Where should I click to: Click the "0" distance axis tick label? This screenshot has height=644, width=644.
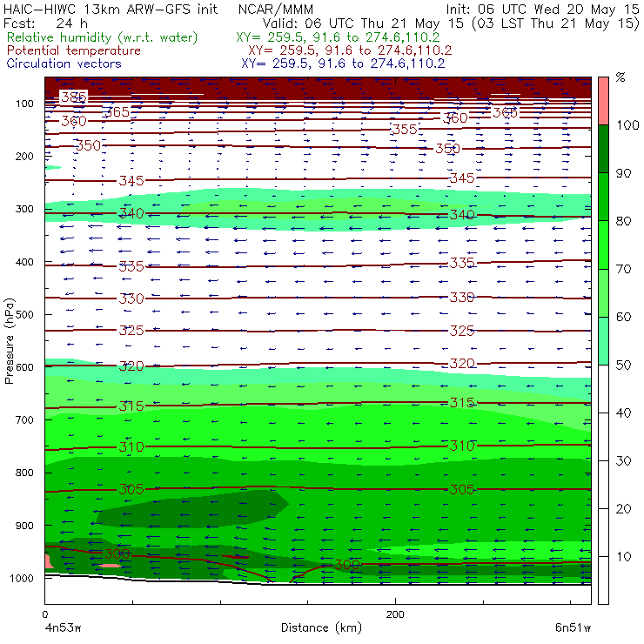(44, 614)
